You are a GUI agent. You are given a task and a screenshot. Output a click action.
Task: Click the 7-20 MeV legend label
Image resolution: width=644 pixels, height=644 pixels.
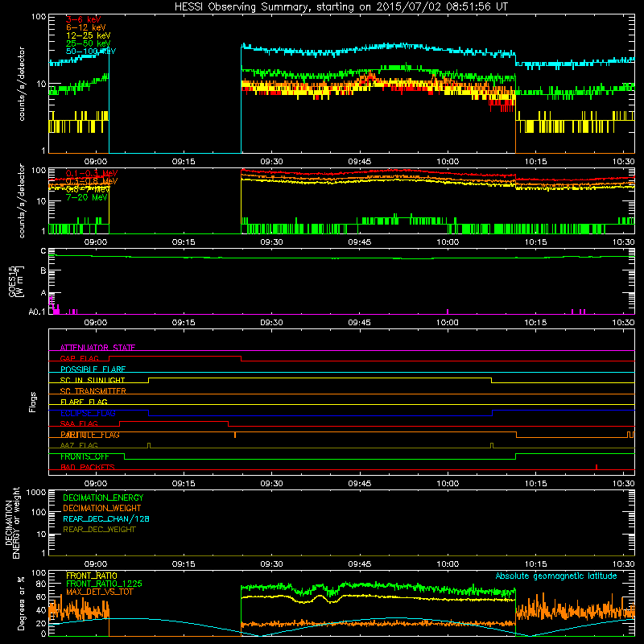tap(86, 197)
